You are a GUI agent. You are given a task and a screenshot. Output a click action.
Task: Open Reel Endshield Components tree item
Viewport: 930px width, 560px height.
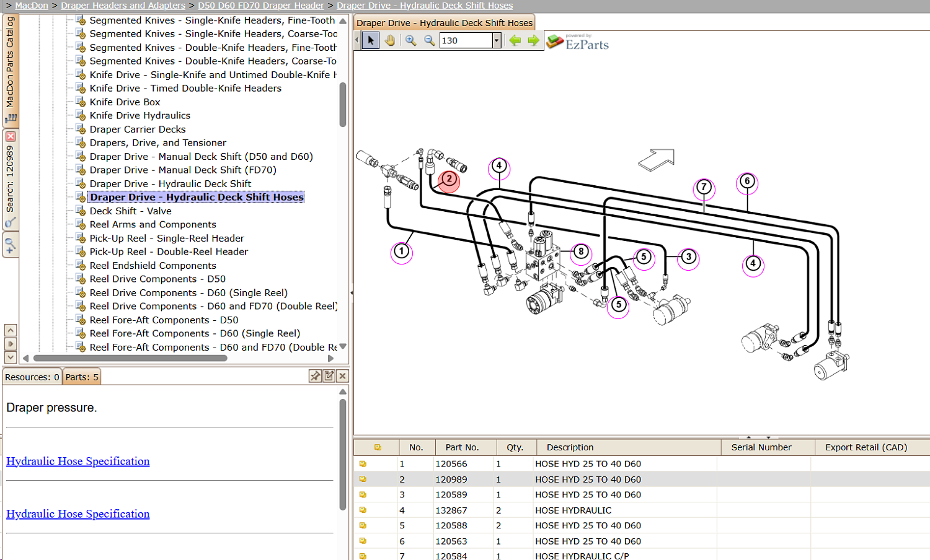tap(153, 266)
